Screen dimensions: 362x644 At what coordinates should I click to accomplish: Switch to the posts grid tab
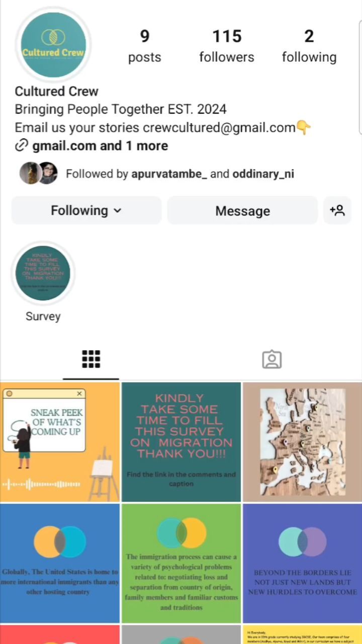coord(91,359)
